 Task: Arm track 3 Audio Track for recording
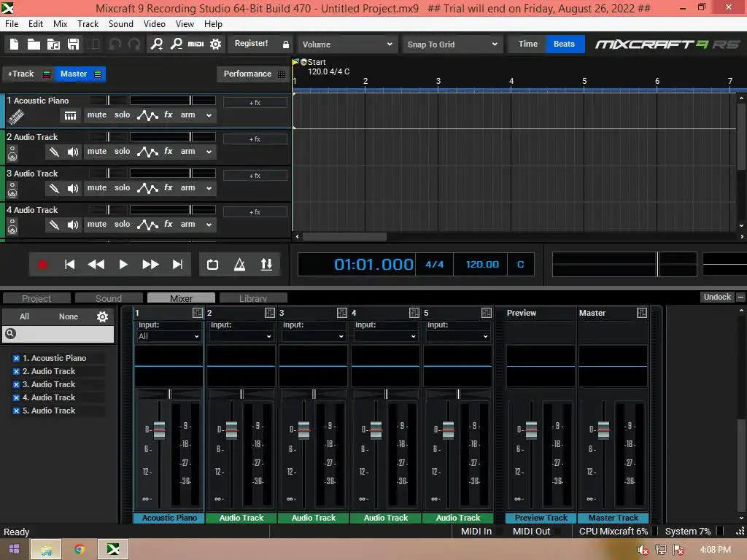point(187,187)
